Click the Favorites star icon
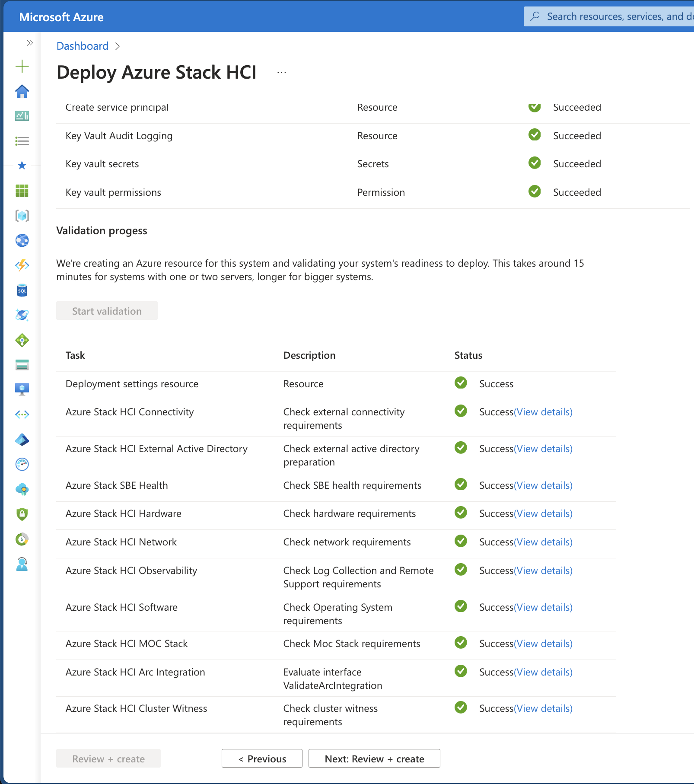Viewport: 694px width, 784px height. 22,165
